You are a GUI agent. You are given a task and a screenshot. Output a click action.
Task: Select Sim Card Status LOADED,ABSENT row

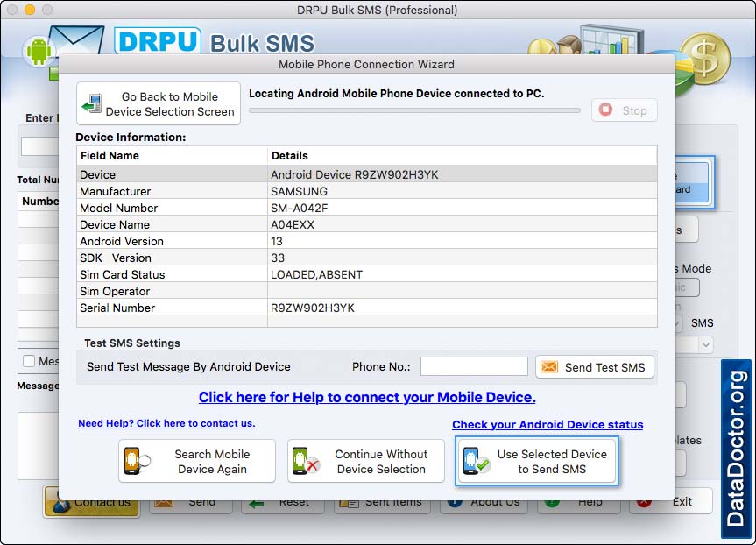tap(366, 274)
